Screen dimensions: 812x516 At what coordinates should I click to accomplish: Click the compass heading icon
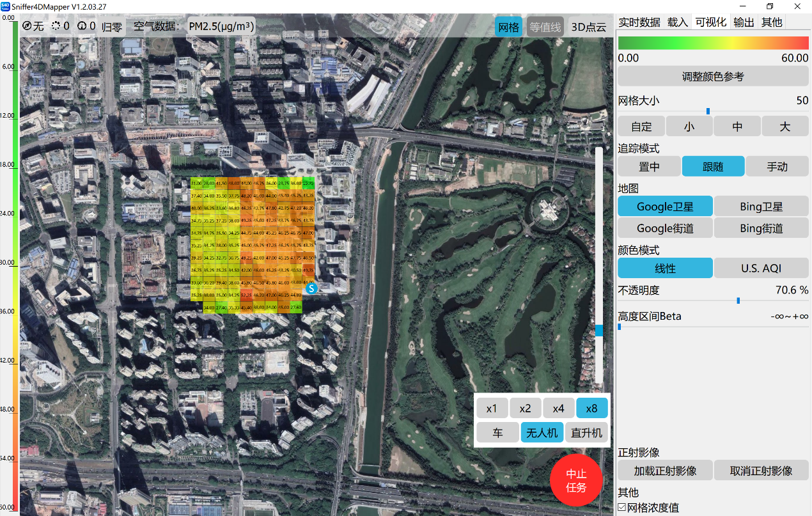(27, 26)
